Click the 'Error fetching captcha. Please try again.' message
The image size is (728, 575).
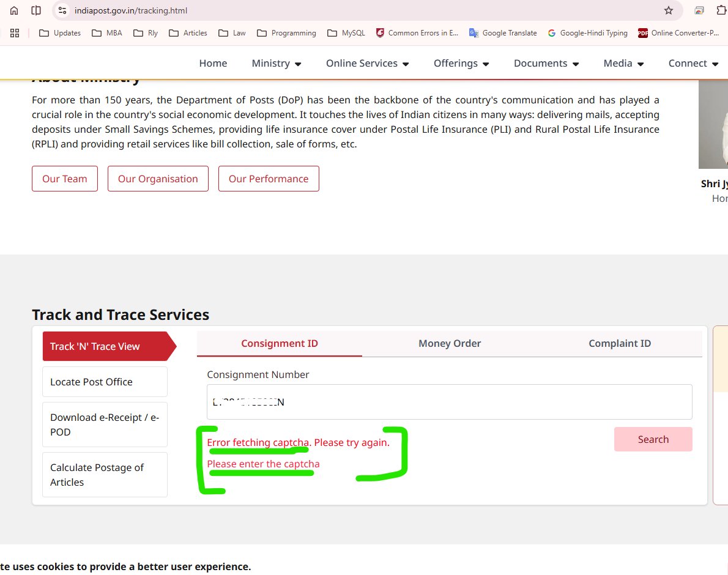(x=298, y=442)
